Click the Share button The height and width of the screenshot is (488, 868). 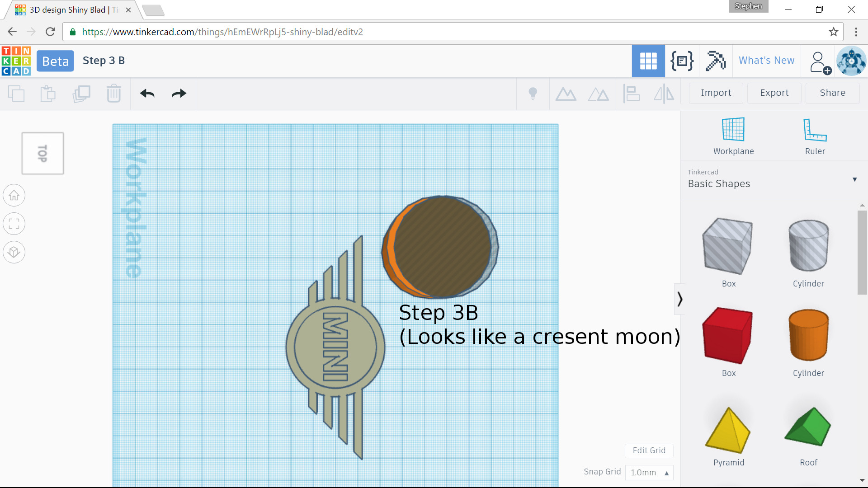832,93
